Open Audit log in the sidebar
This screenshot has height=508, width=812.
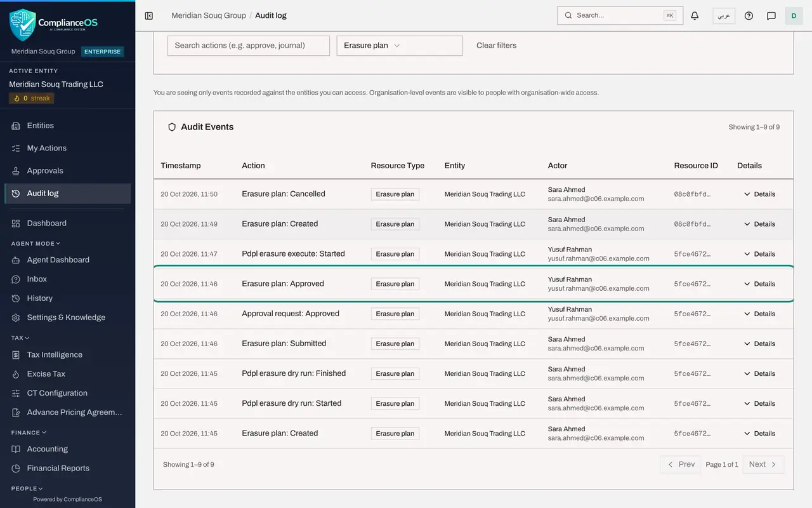coord(67,194)
